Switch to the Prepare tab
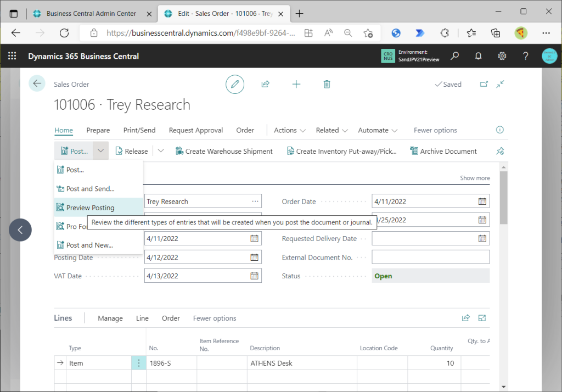 coord(98,130)
